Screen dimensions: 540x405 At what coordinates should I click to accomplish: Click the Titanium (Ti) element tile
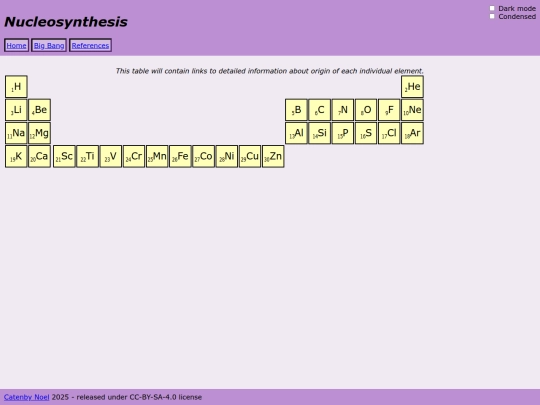[x=87, y=156]
